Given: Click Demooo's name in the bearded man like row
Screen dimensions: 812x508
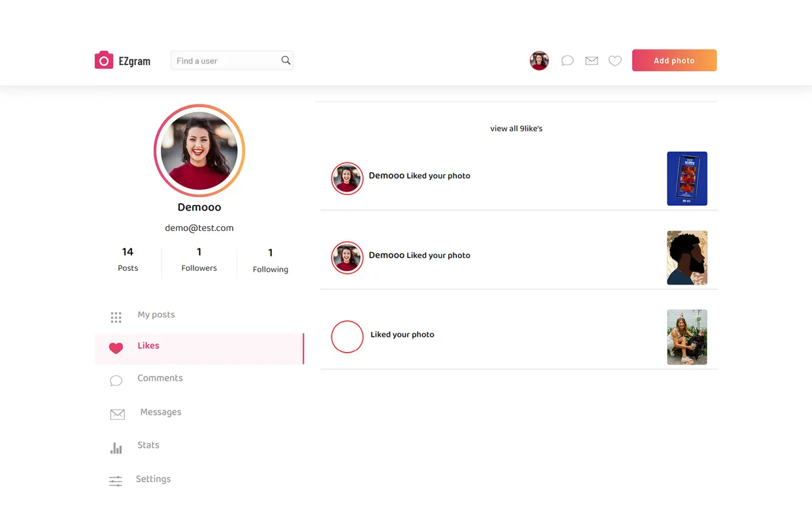Looking at the screenshot, I should (x=386, y=255).
